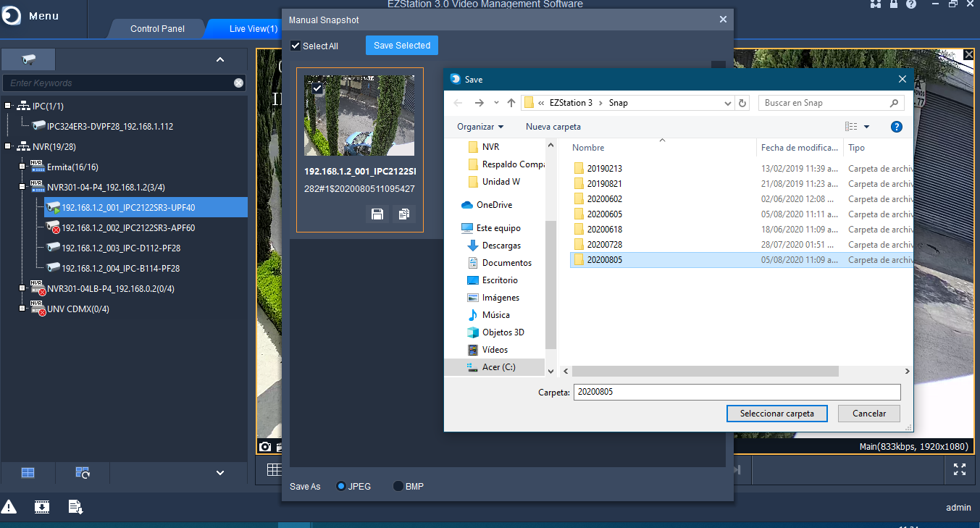Click the camera device tab icon above the keyword search
The width and height of the screenshot is (980, 528).
(29, 59)
